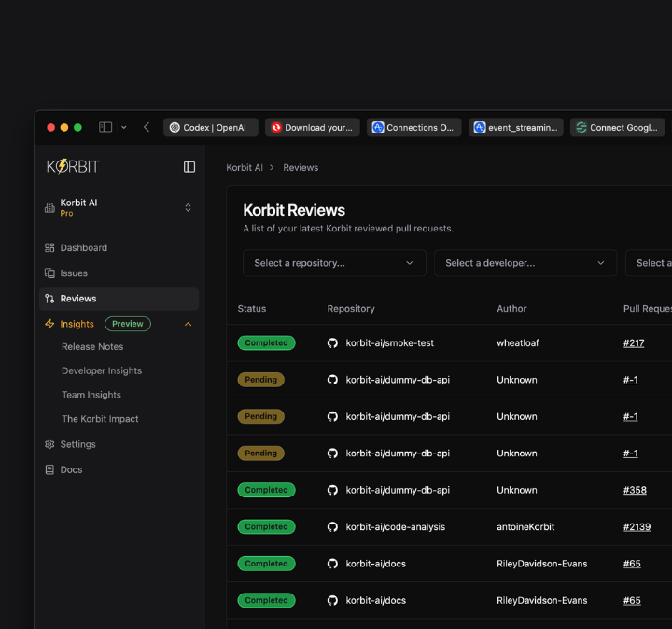Click Completed badge for code-analysis row
The image size is (672, 629).
(x=266, y=526)
